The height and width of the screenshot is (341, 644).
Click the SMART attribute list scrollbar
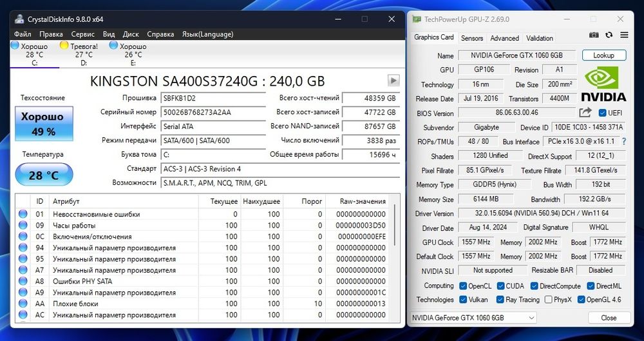point(395,226)
